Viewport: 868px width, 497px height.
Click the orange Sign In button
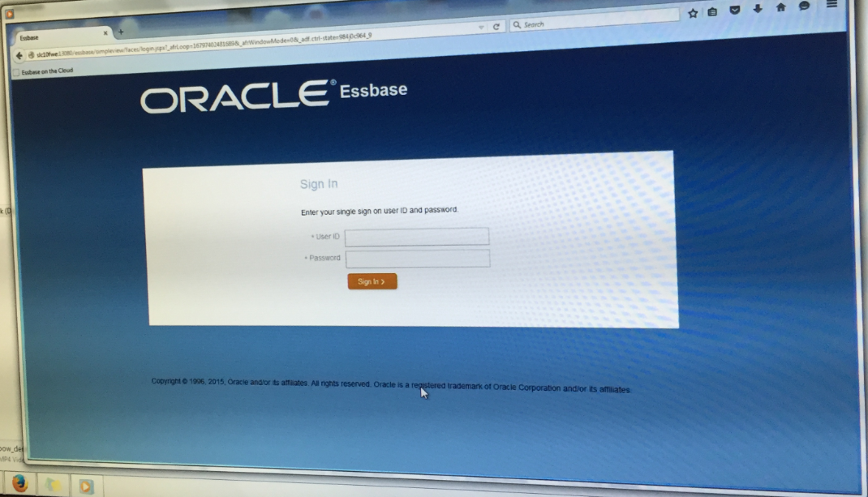pyautogui.click(x=372, y=281)
